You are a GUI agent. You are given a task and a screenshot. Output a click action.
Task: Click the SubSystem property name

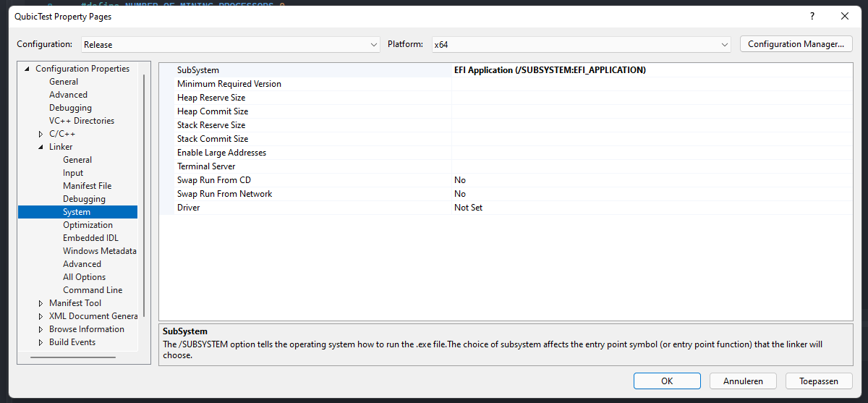pos(198,70)
